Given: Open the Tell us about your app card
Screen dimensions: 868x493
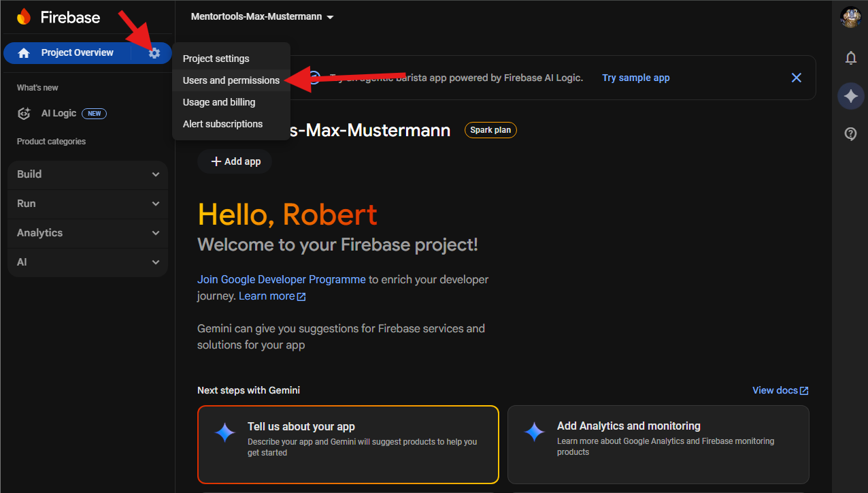Looking at the screenshot, I should point(348,445).
